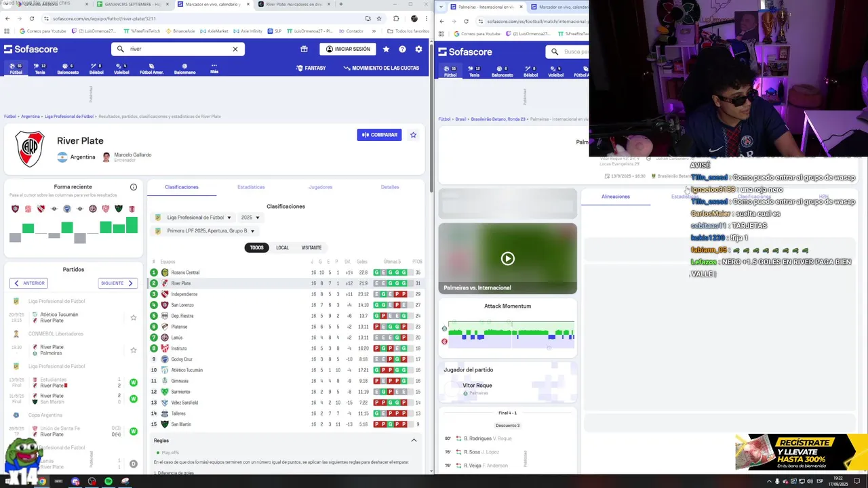Toggle star for River Plate vs Palmeiras match
The width and height of the screenshot is (868, 488).
tap(134, 350)
